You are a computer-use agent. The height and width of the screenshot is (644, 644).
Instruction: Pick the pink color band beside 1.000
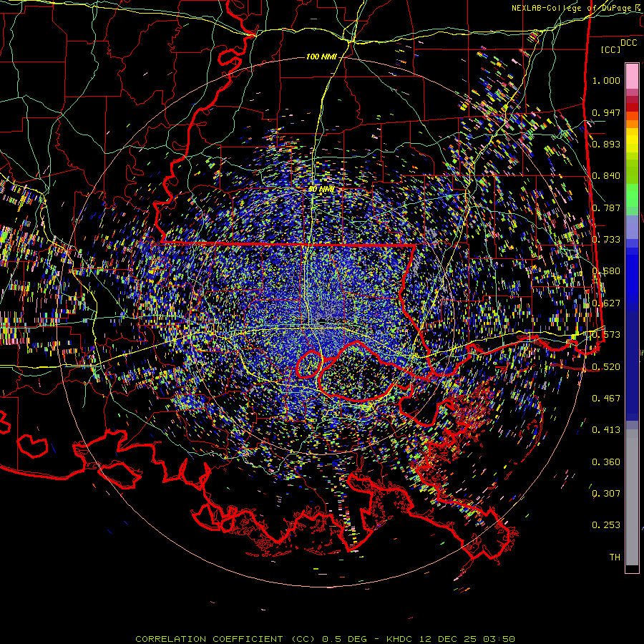click(x=632, y=77)
